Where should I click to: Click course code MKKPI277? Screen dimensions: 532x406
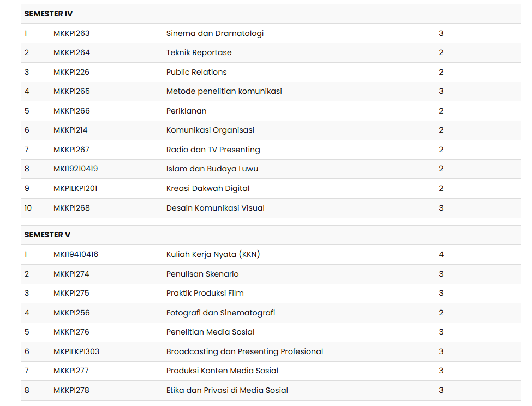[x=71, y=371]
